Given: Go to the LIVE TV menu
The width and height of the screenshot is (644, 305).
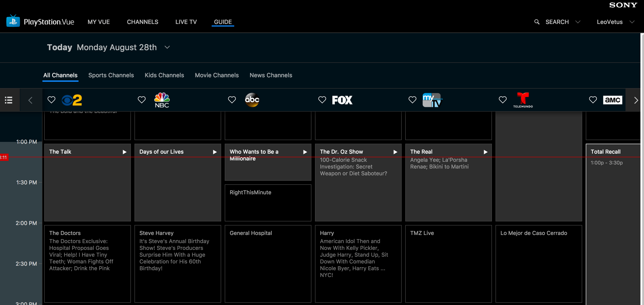Looking at the screenshot, I should [x=186, y=22].
